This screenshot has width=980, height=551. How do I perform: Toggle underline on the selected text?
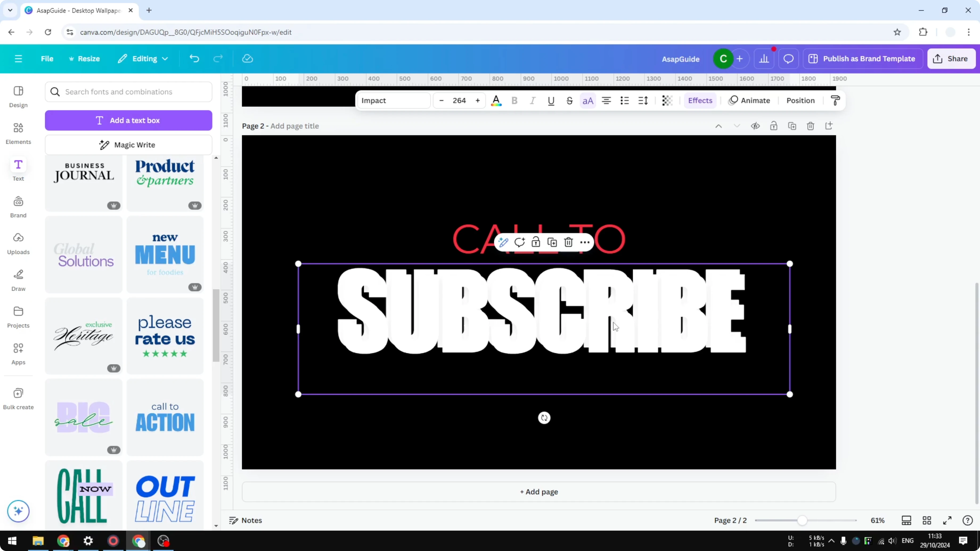(551, 100)
